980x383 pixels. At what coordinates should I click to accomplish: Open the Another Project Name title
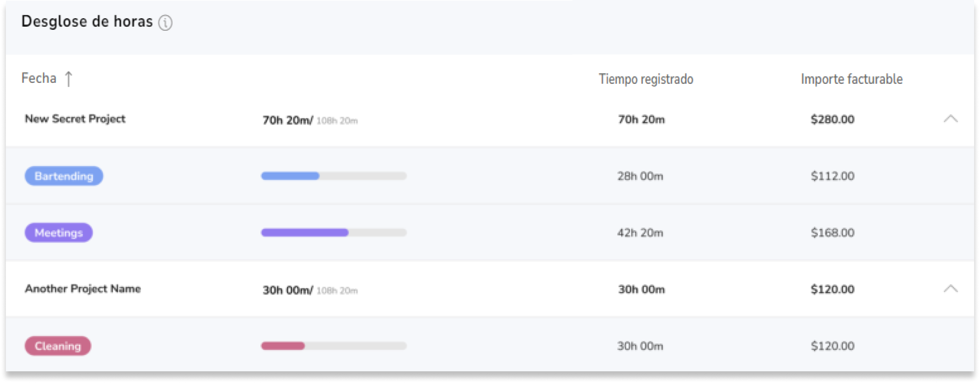[x=83, y=289]
